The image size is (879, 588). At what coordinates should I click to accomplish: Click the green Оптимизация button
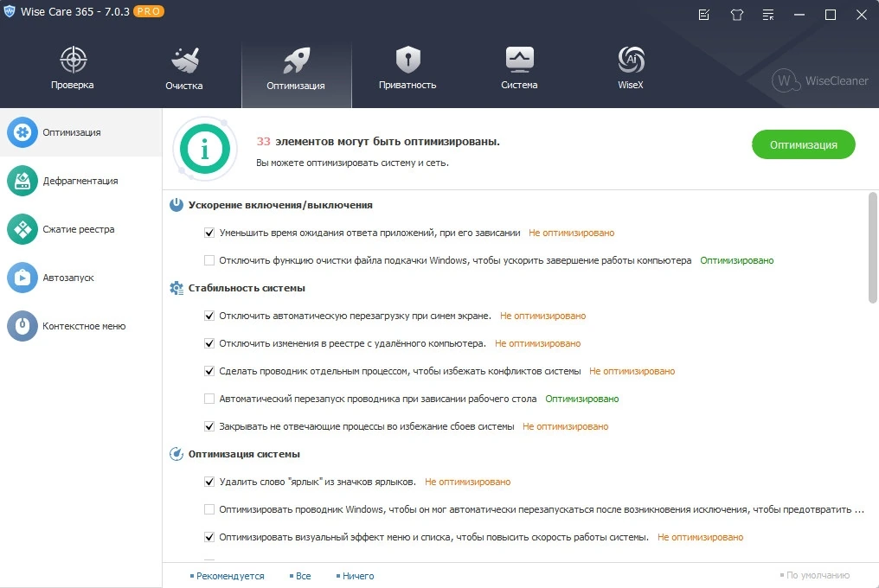click(x=804, y=144)
